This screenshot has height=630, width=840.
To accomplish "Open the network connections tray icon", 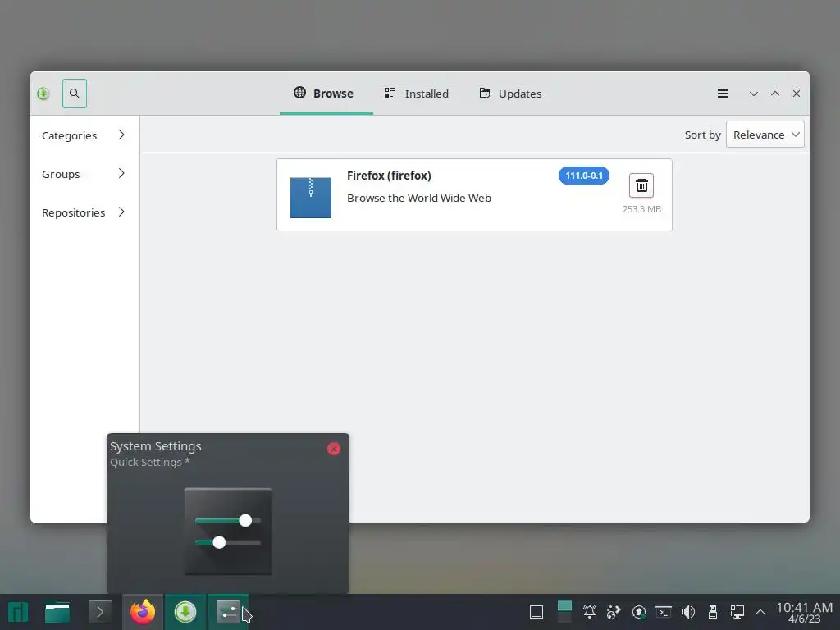I will 737,612.
